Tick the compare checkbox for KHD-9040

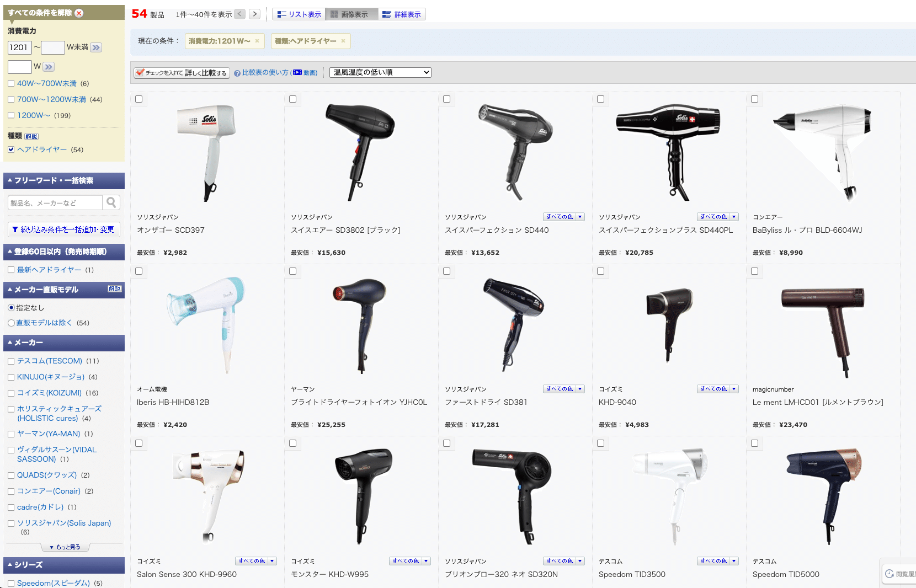601,271
